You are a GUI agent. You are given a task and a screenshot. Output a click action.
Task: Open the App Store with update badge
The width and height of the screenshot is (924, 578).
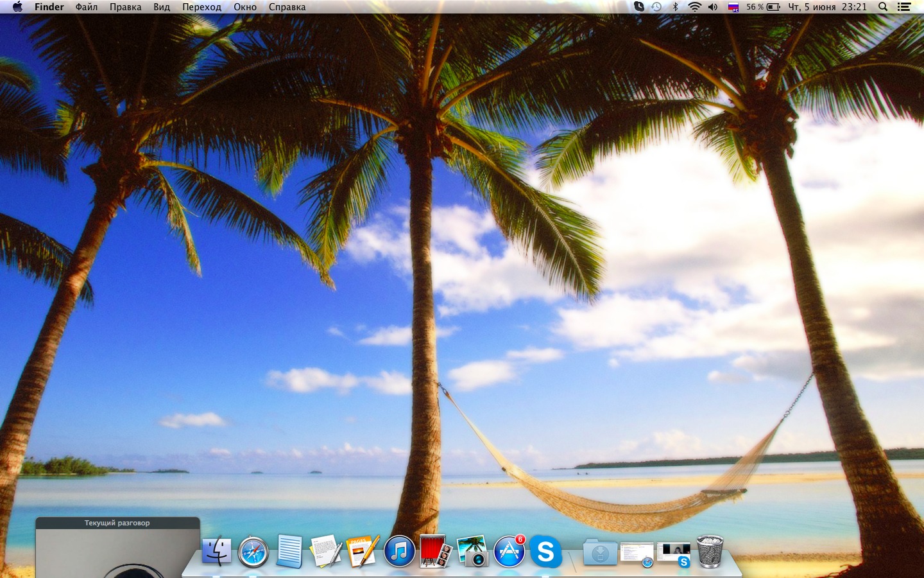click(x=509, y=552)
